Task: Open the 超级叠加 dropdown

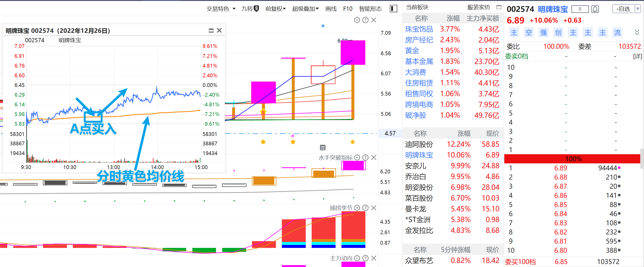Action: (x=305, y=9)
